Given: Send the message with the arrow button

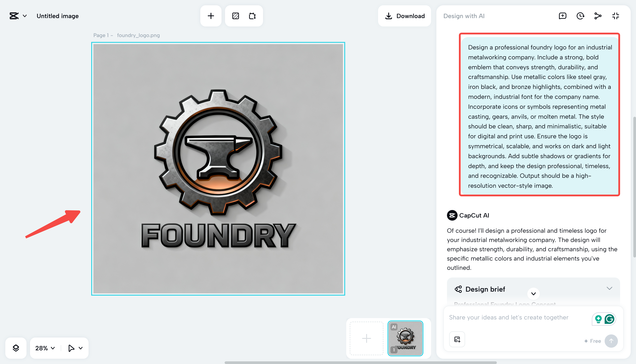Looking at the screenshot, I should pos(611,341).
